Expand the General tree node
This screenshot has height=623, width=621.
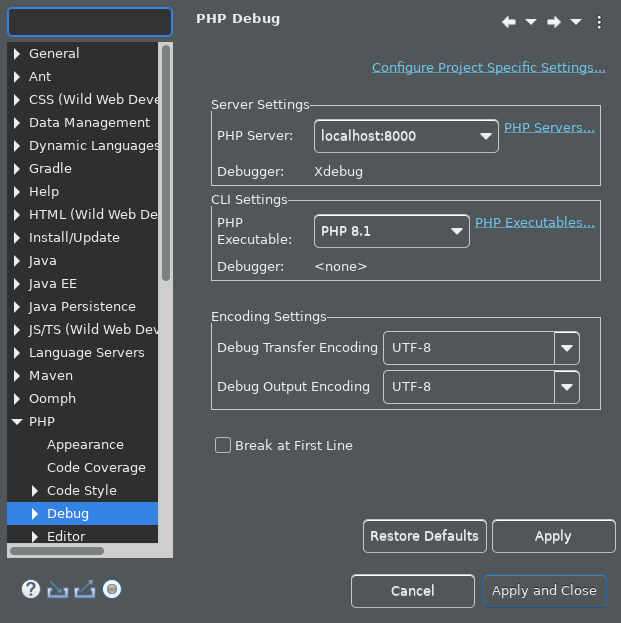(17, 54)
